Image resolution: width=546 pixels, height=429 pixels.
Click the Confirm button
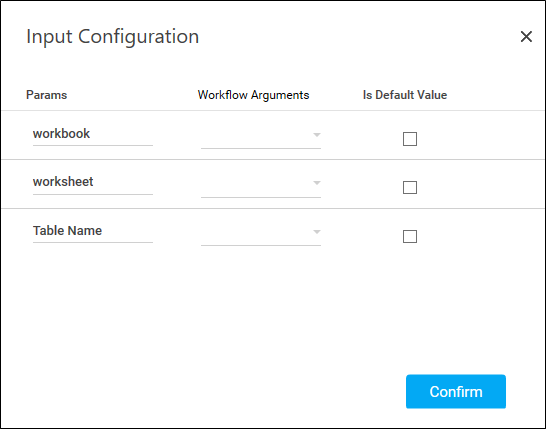(456, 391)
